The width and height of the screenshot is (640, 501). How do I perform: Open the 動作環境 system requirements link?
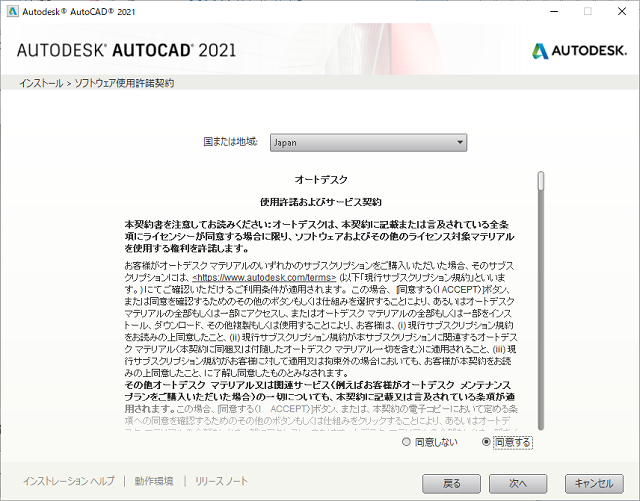pyautogui.click(x=154, y=481)
